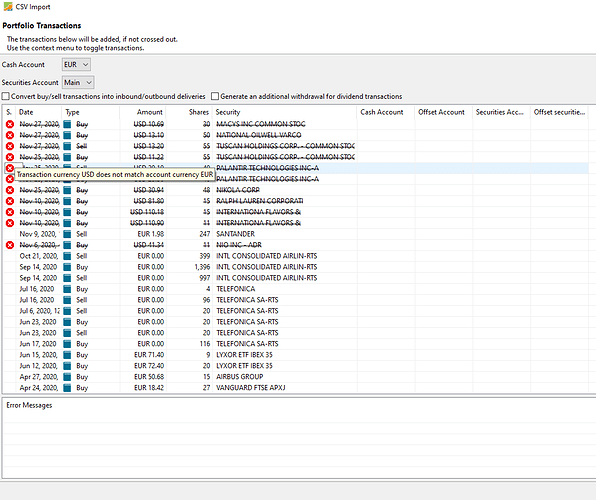Select the Nov 9, 2020 date cell
This screenshot has width=596, height=500.
(38, 234)
